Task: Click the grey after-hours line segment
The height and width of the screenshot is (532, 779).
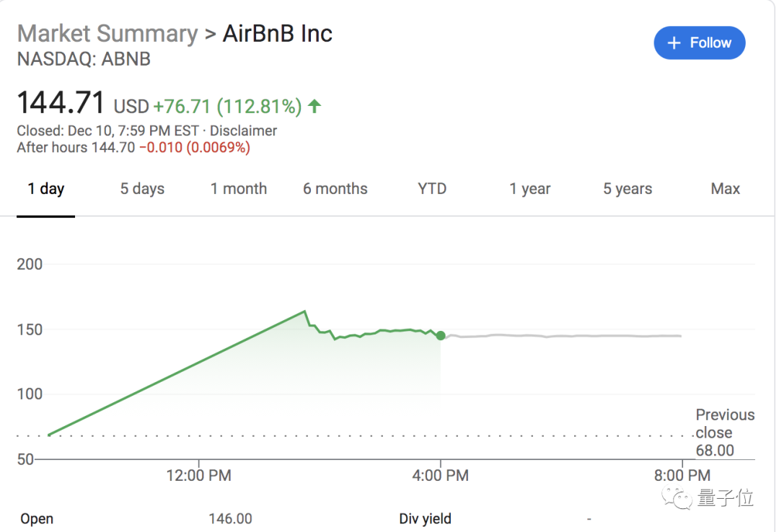Action: click(563, 336)
